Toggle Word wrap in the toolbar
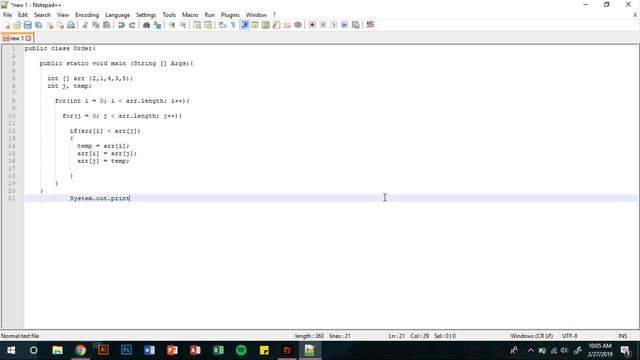Screen dimensions: 640x360 [x=222, y=25]
